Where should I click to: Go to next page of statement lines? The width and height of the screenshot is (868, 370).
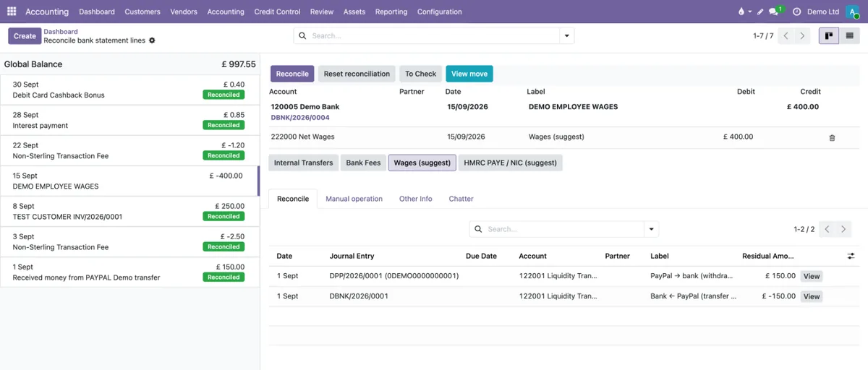[x=802, y=35]
